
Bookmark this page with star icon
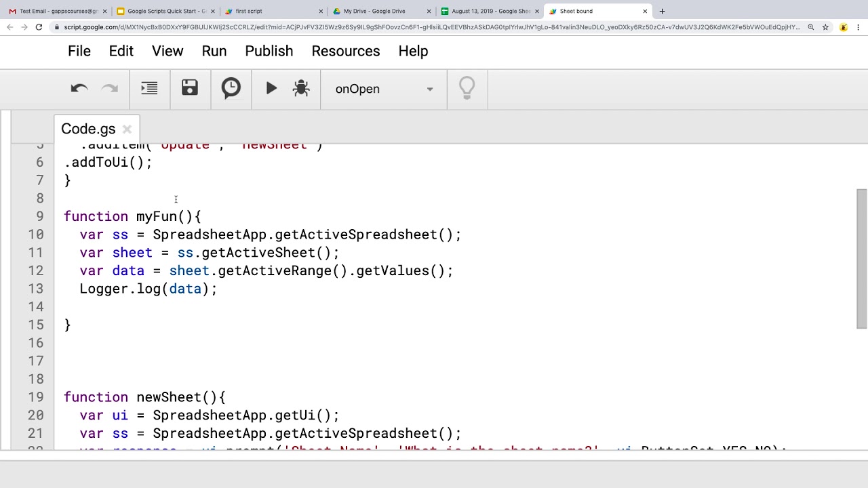pyautogui.click(x=825, y=27)
